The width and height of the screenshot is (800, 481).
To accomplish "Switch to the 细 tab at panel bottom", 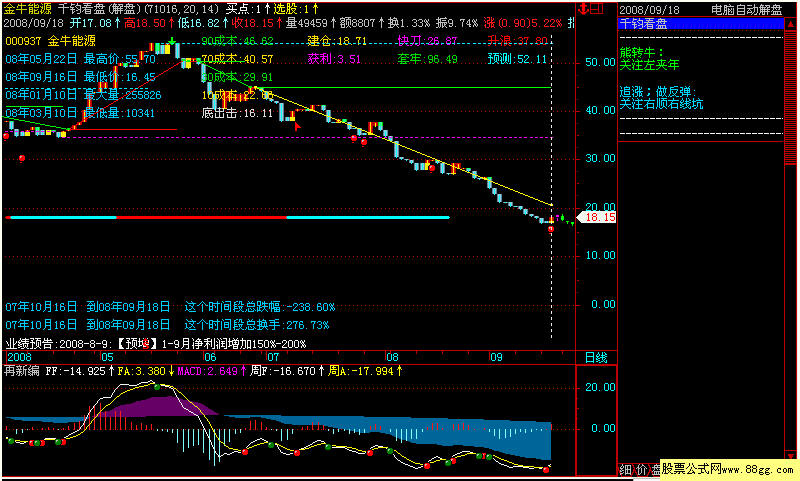I will point(626,470).
